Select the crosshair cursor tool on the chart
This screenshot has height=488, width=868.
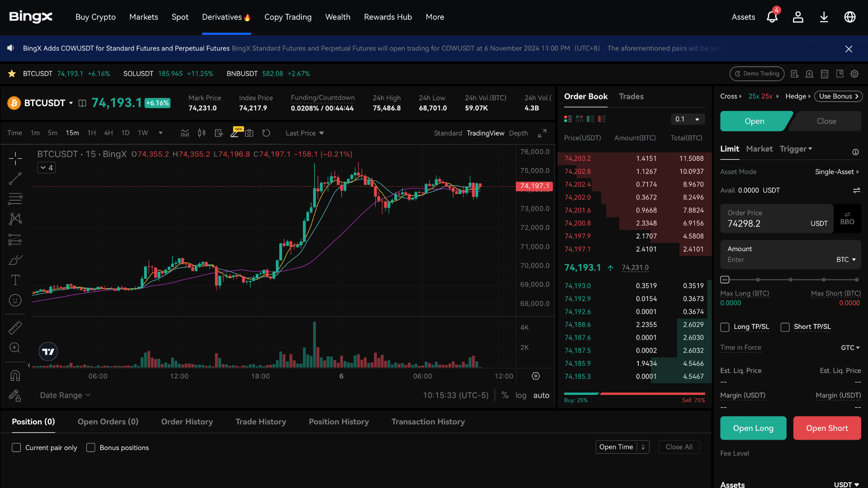[x=15, y=158]
